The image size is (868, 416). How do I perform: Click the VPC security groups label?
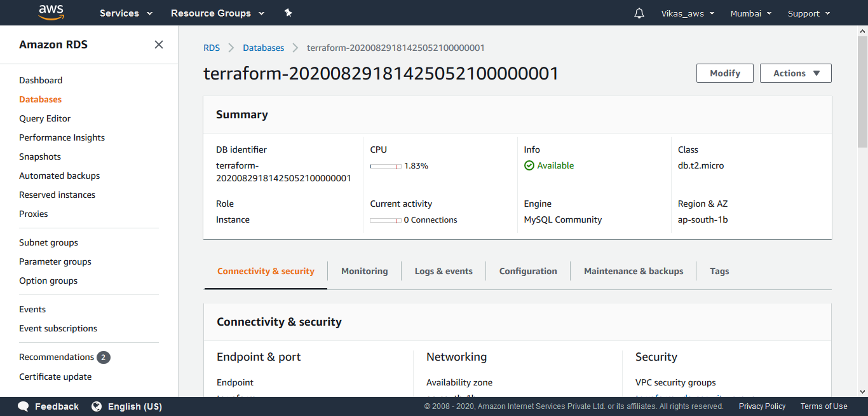[675, 382]
